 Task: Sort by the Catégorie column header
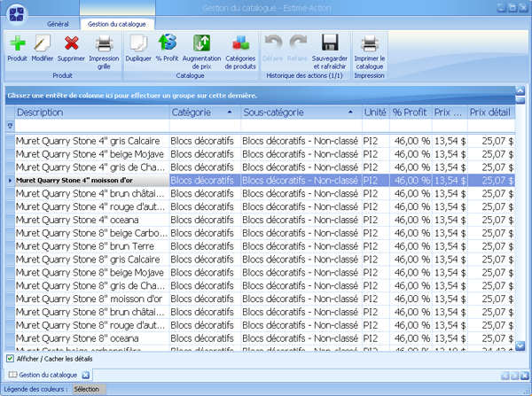pyautogui.click(x=203, y=113)
